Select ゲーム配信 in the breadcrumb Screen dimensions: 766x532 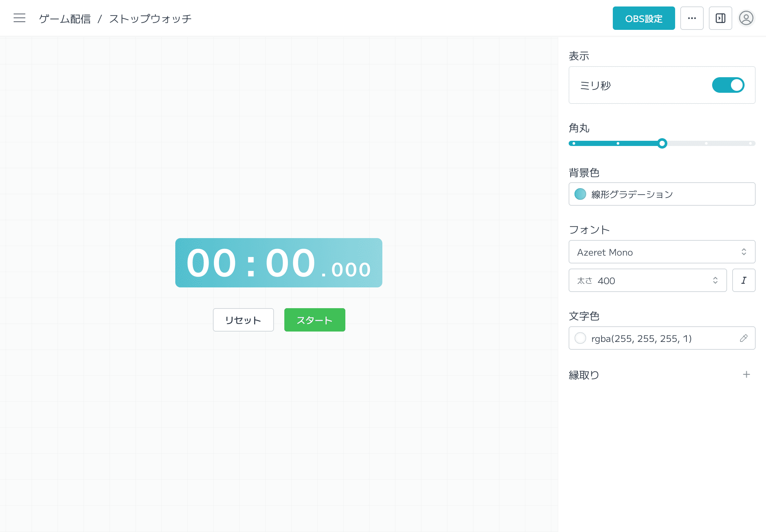pos(65,18)
